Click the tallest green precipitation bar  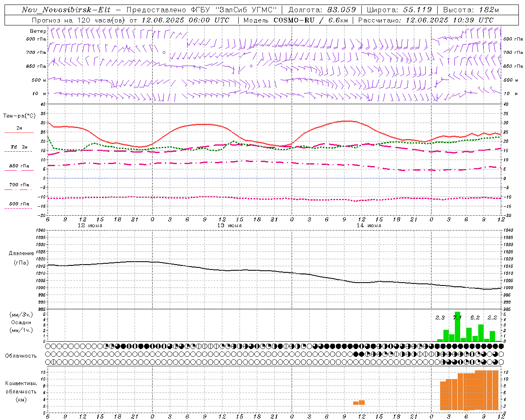(457, 326)
